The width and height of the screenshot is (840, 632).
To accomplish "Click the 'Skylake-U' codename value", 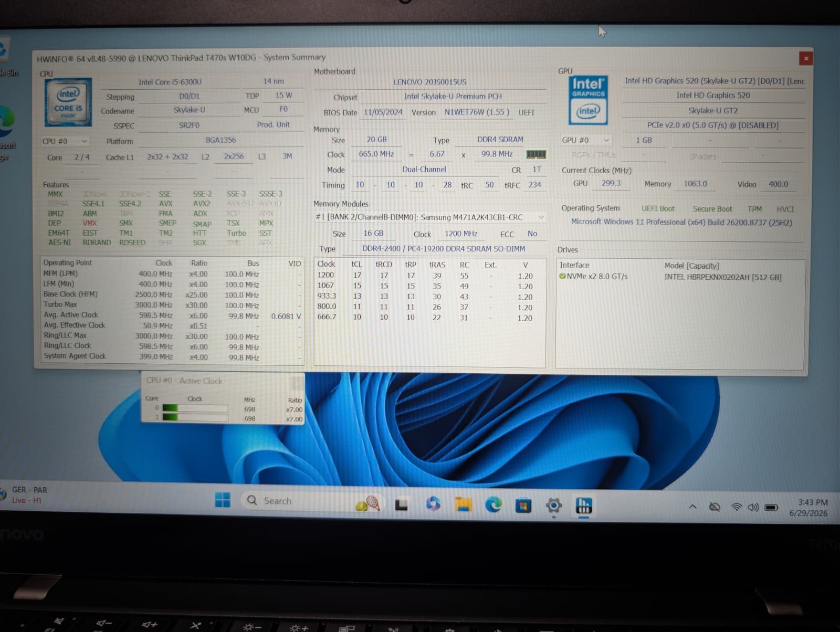I will click(x=189, y=110).
